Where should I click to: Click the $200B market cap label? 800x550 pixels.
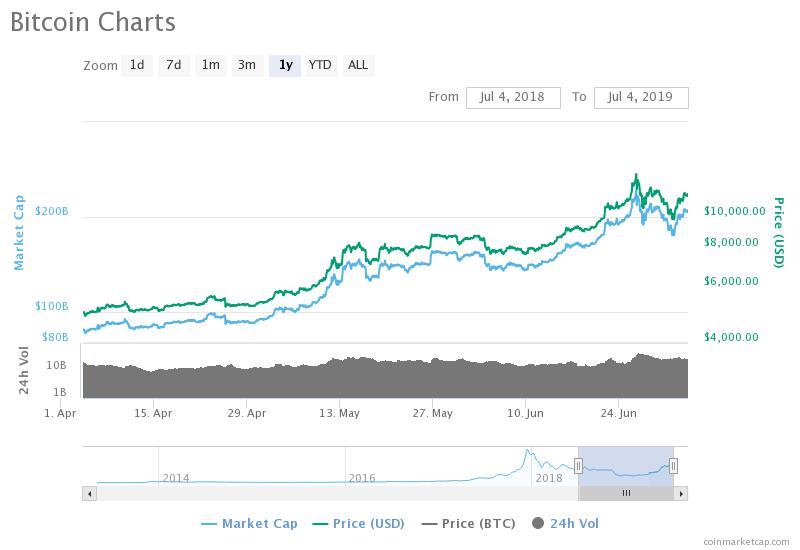pyautogui.click(x=52, y=211)
